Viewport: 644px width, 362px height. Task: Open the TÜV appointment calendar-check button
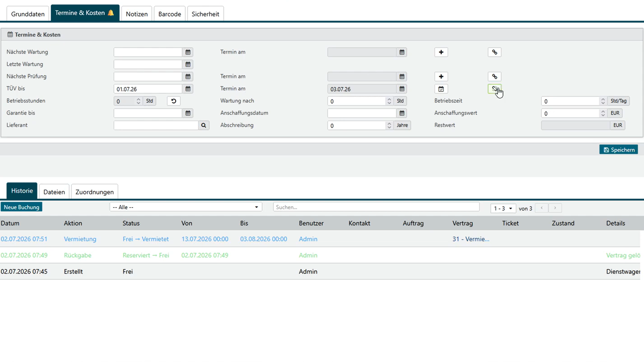pyautogui.click(x=441, y=89)
